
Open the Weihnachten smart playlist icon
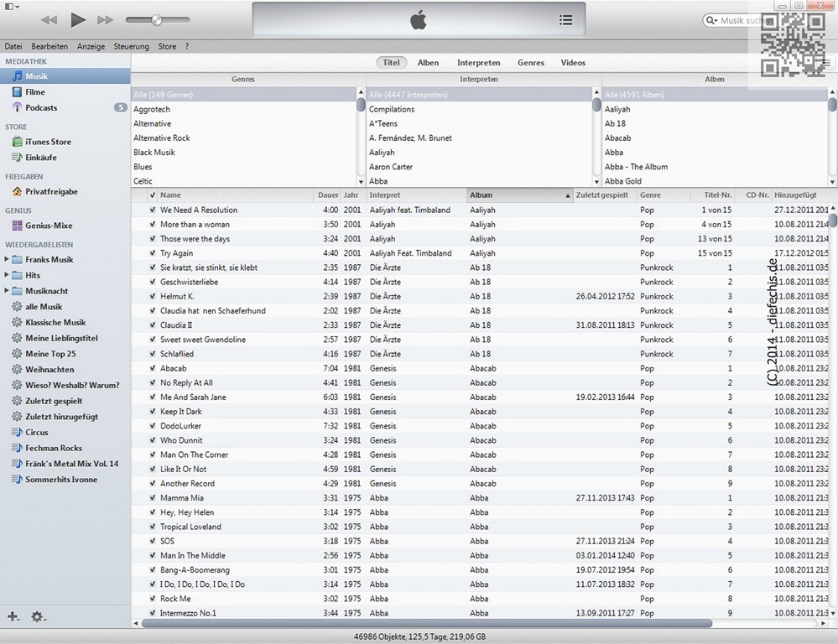17,369
